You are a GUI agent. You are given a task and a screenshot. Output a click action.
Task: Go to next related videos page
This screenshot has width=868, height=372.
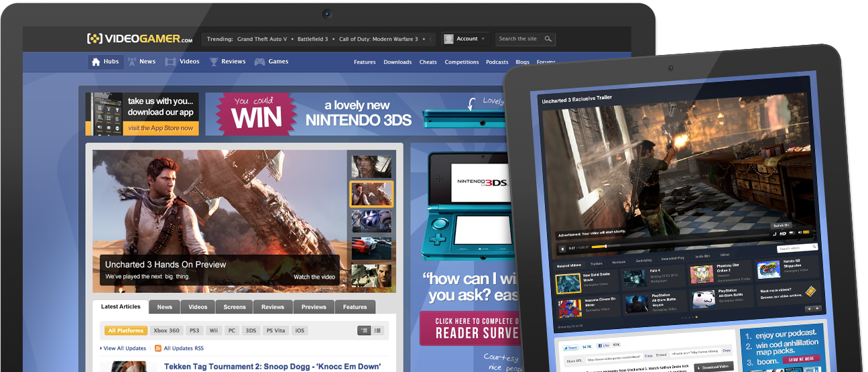817,309
